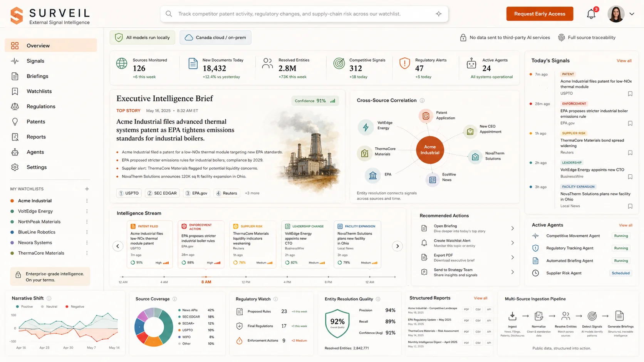
Task: Show +3 more sources in brief
Action: pos(252,193)
